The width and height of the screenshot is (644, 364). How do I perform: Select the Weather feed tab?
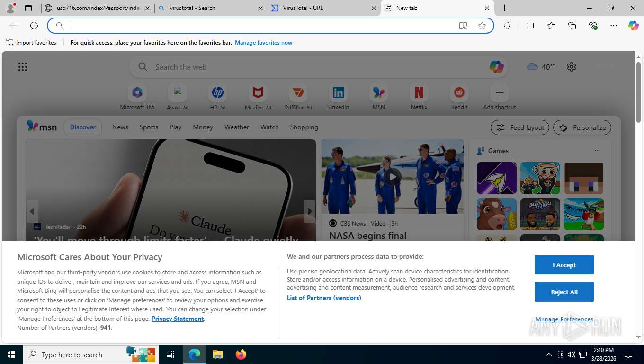click(237, 127)
